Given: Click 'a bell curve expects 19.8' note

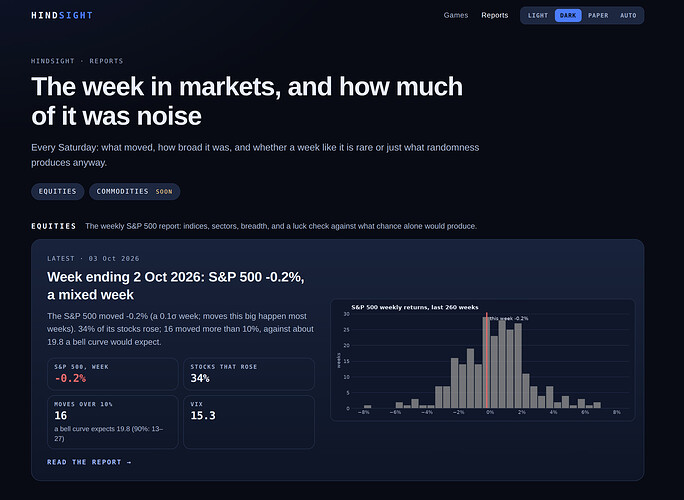Looking at the screenshot, I should click(x=109, y=433).
